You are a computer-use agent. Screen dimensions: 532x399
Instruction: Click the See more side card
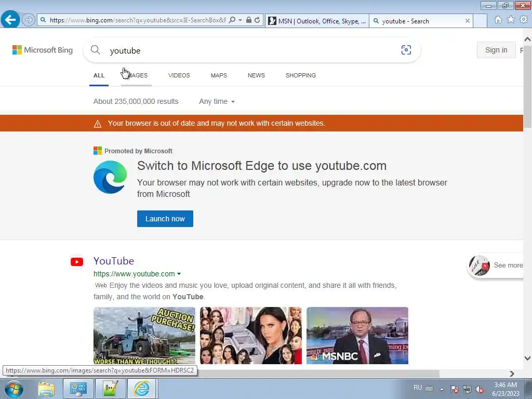coord(496,265)
